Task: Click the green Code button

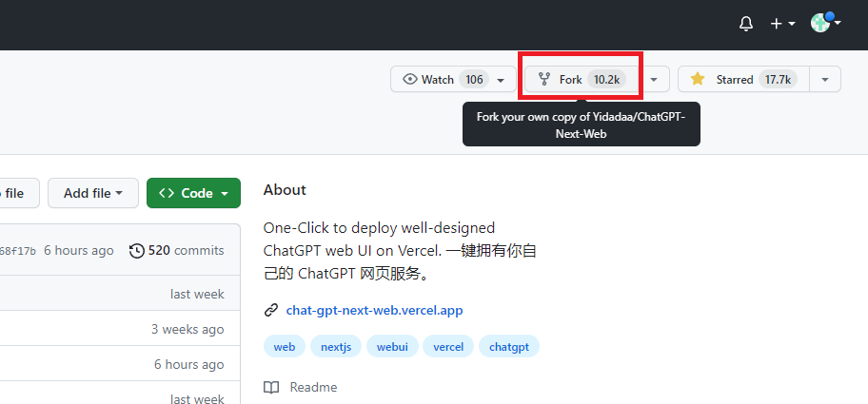Action: tap(193, 193)
